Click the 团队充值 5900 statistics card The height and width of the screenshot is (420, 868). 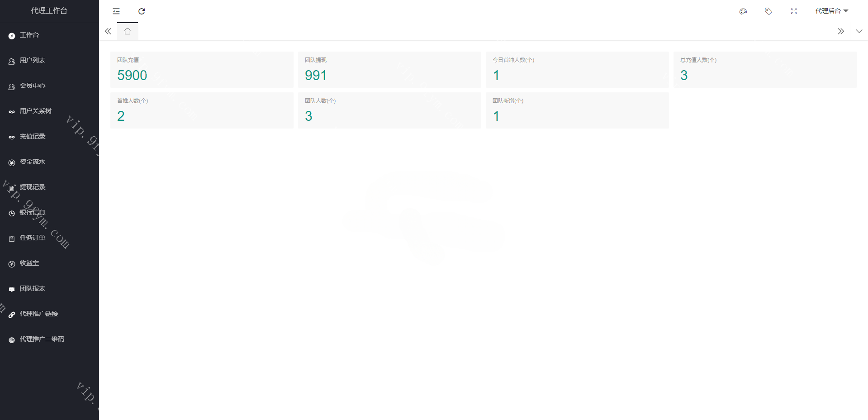click(202, 70)
